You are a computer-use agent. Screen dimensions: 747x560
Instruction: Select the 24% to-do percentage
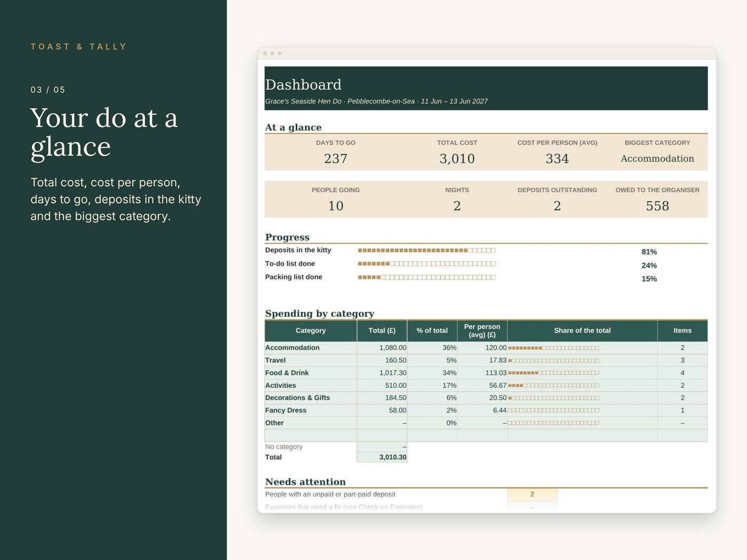(649, 266)
